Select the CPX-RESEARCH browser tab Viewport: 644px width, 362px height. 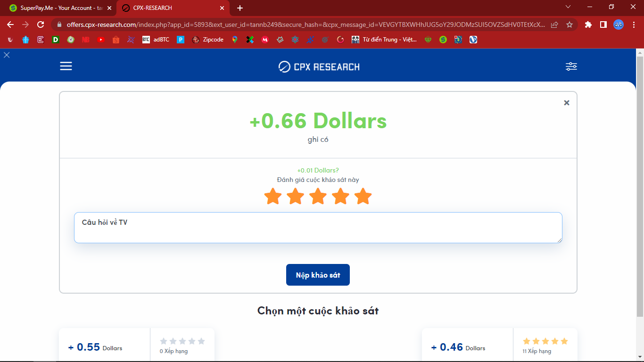pyautogui.click(x=172, y=8)
